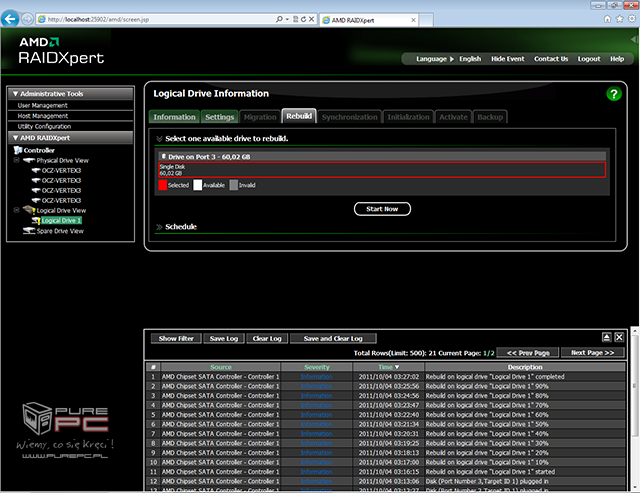Open Spare Drive View tree item
This screenshot has width=640, height=493.
tap(60, 231)
